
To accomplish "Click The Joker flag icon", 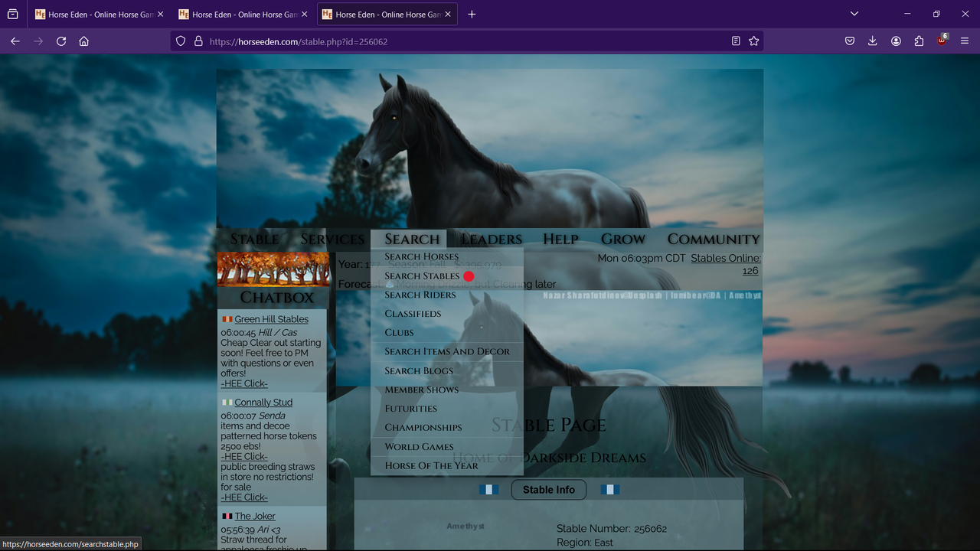I will [x=227, y=517].
